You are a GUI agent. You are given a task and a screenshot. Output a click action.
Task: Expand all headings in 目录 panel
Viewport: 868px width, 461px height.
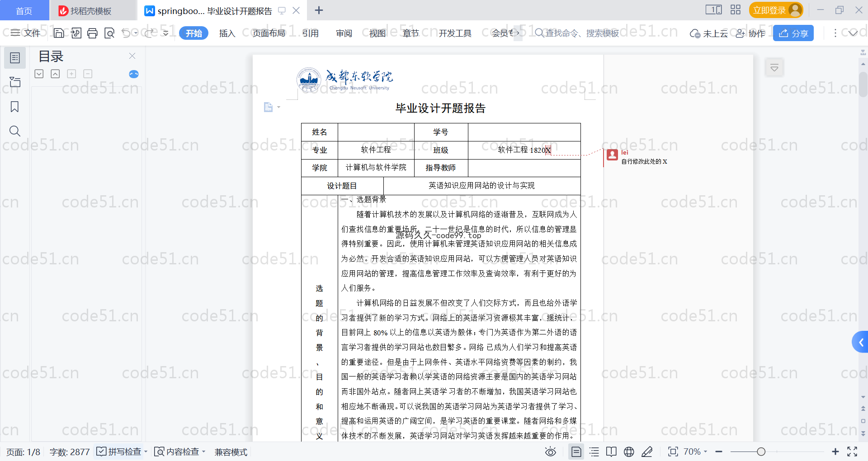[x=39, y=74]
